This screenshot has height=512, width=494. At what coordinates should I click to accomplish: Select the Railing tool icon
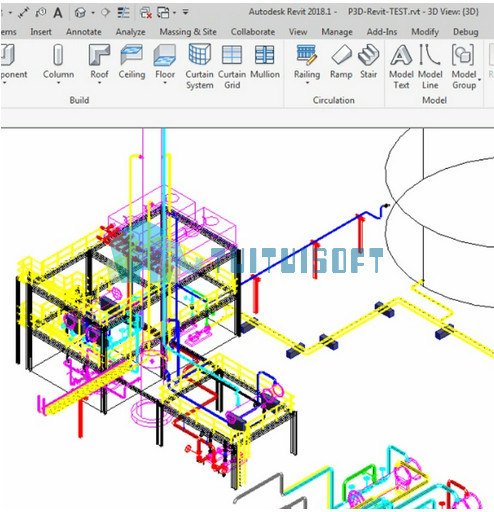pyautogui.click(x=307, y=55)
